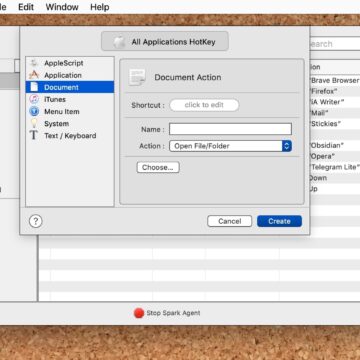
Task: Click the Apple logo in HotKey header
Action: (x=118, y=42)
